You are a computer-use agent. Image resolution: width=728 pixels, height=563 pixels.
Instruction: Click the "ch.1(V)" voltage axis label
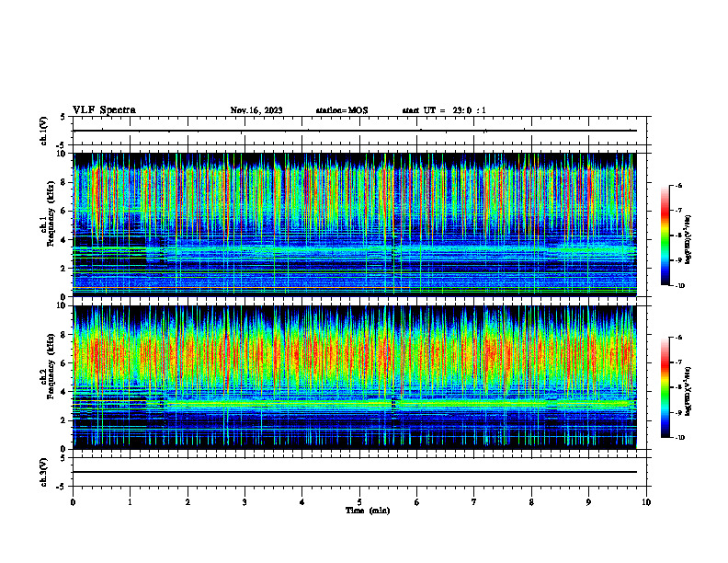pos(44,131)
